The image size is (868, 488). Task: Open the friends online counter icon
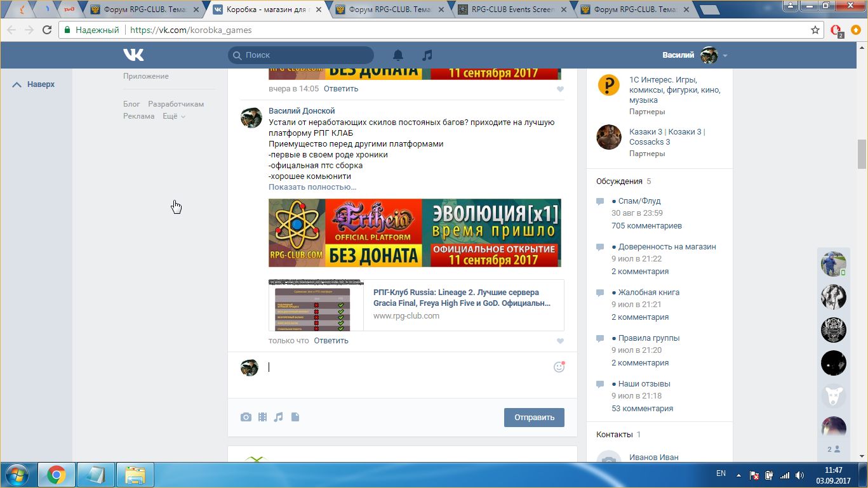[834, 449]
